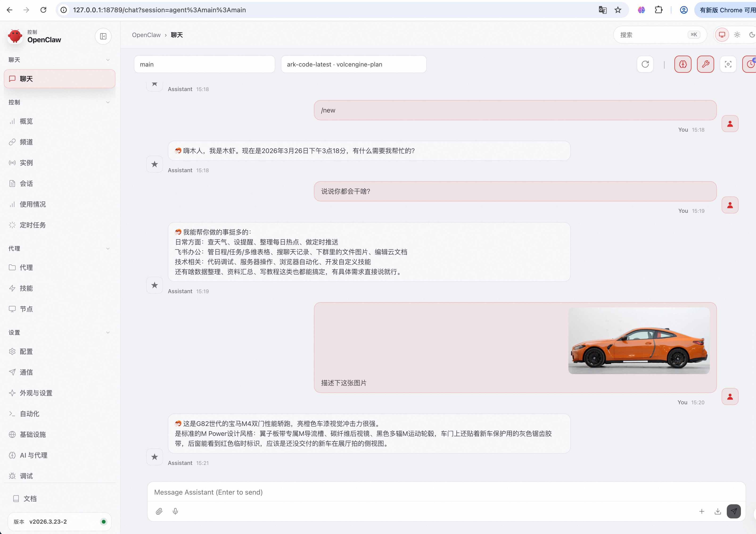Open Chrome profile avatar icon

684,10
